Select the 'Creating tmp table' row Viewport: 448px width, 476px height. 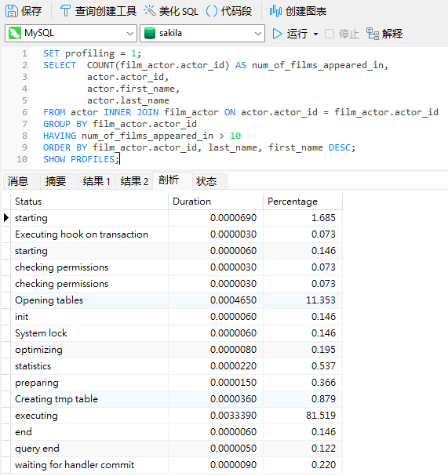coord(172,398)
